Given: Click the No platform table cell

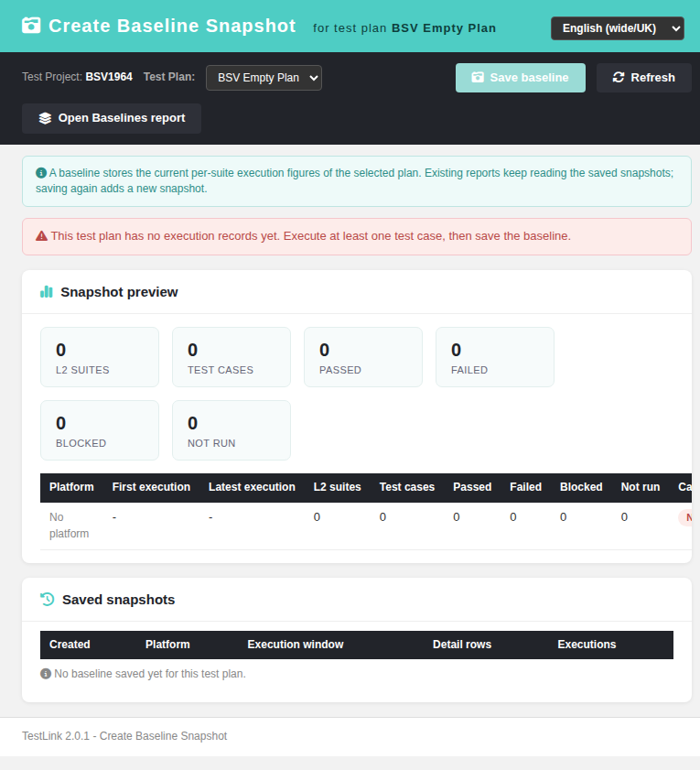Looking at the screenshot, I should [70, 526].
